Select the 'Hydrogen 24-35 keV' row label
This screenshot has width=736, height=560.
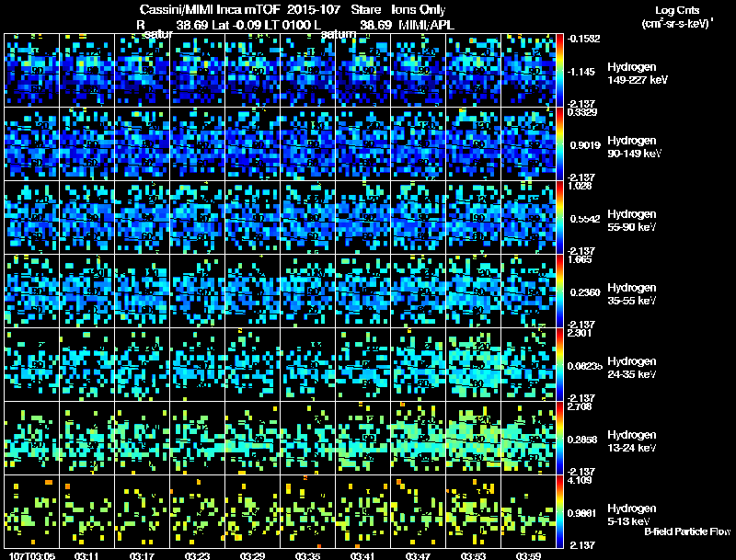[632, 368]
